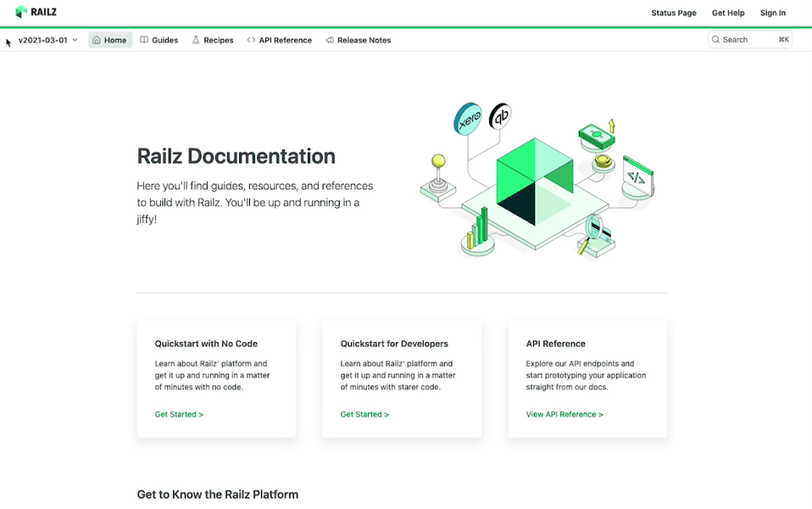The image size is (812, 509).
Task: Click the Get Help link
Action: (x=727, y=13)
